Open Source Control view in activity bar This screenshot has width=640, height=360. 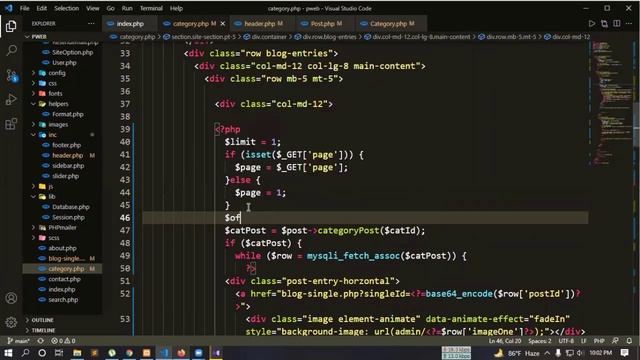pos(11,75)
